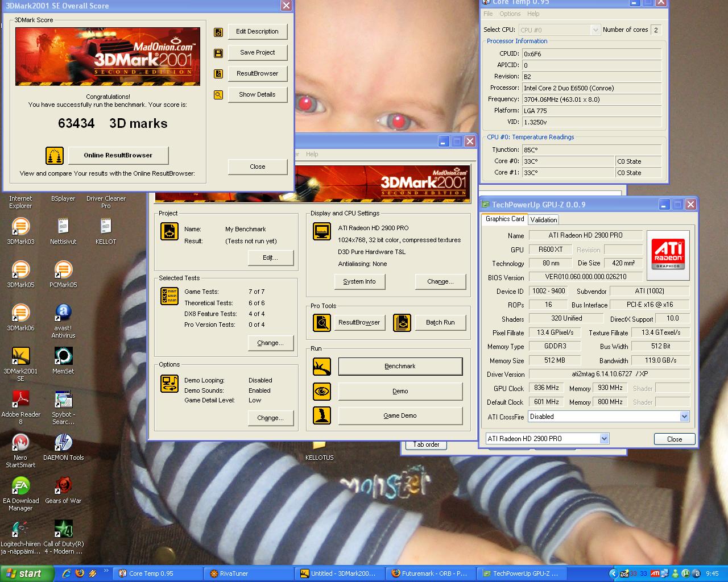Click the Demo eye icon in Run section
This screenshot has width=728, height=582.
coord(322,391)
